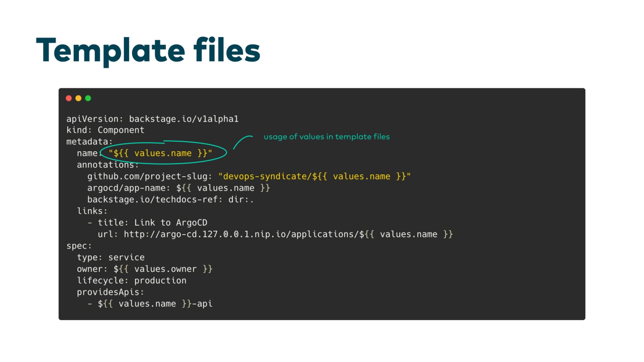Click the argo-cd.127.0.0.1.nip.io URL
Image resolution: width=644 pixels, height=362 pixels.
click(288, 234)
